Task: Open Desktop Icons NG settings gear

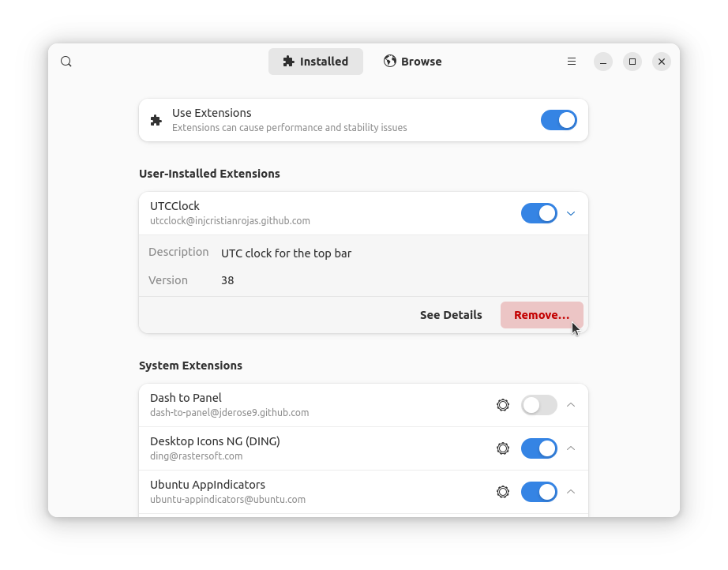Action: coord(503,448)
